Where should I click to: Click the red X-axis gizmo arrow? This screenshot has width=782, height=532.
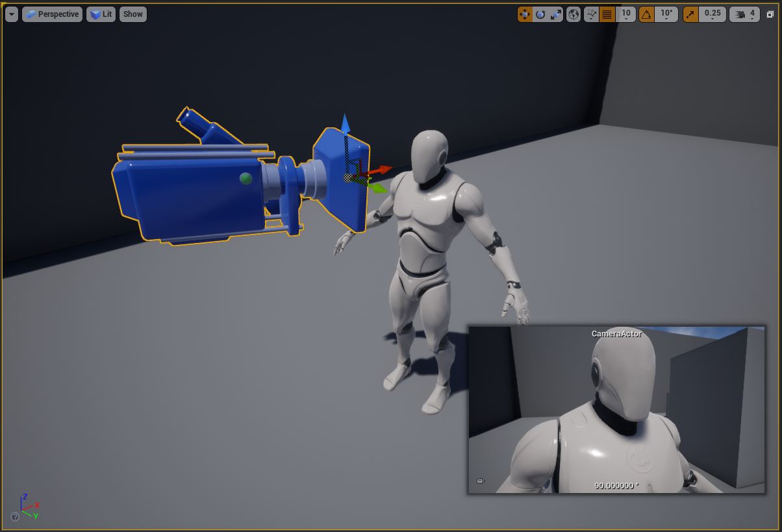pyautogui.click(x=382, y=170)
